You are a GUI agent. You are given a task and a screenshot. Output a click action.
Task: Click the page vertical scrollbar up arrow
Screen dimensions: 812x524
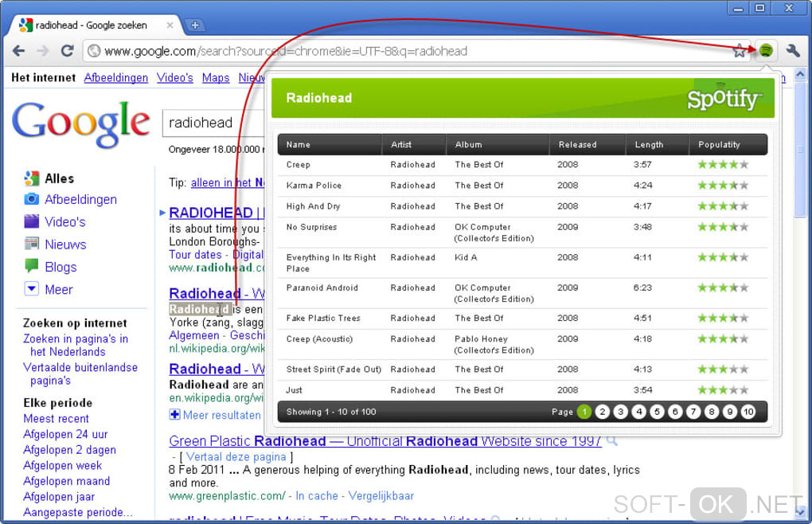pos(800,75)
